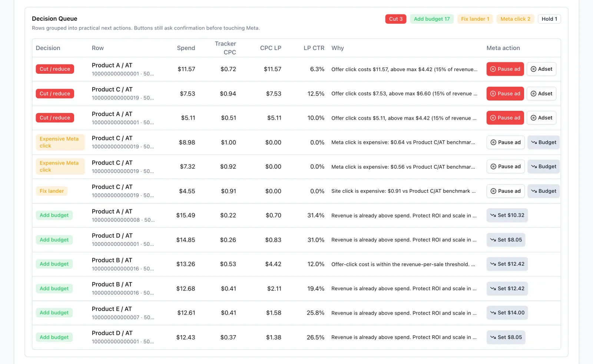Click Set $12.42 for the $12.68 spend row
This screenshot has width=593, height=364.
pyautogui.click(x=507, y=288)
